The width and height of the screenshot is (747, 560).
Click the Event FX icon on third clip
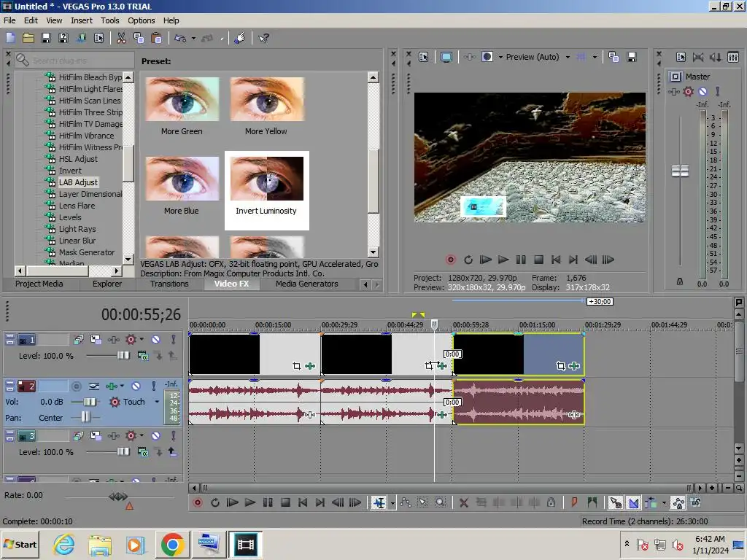pos(574,366)
